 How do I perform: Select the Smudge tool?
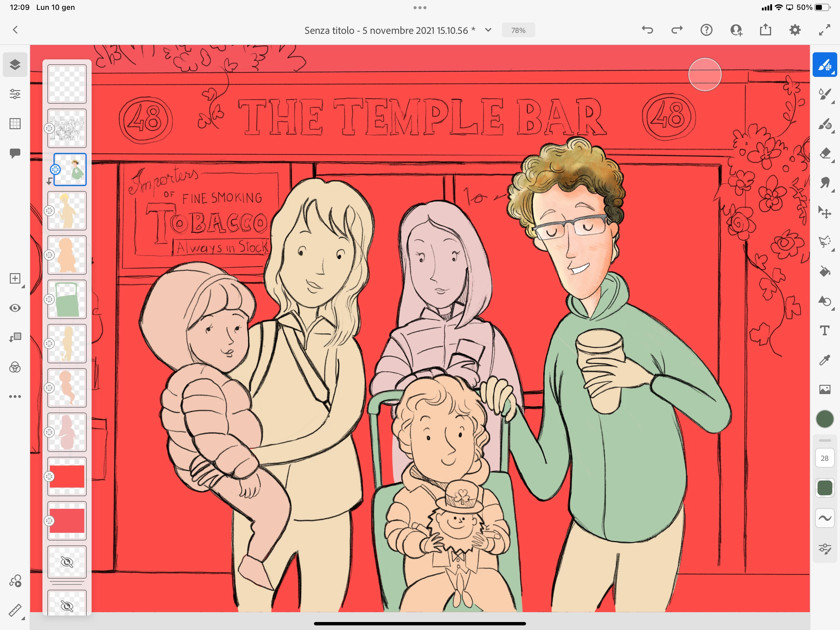(824, 183)
